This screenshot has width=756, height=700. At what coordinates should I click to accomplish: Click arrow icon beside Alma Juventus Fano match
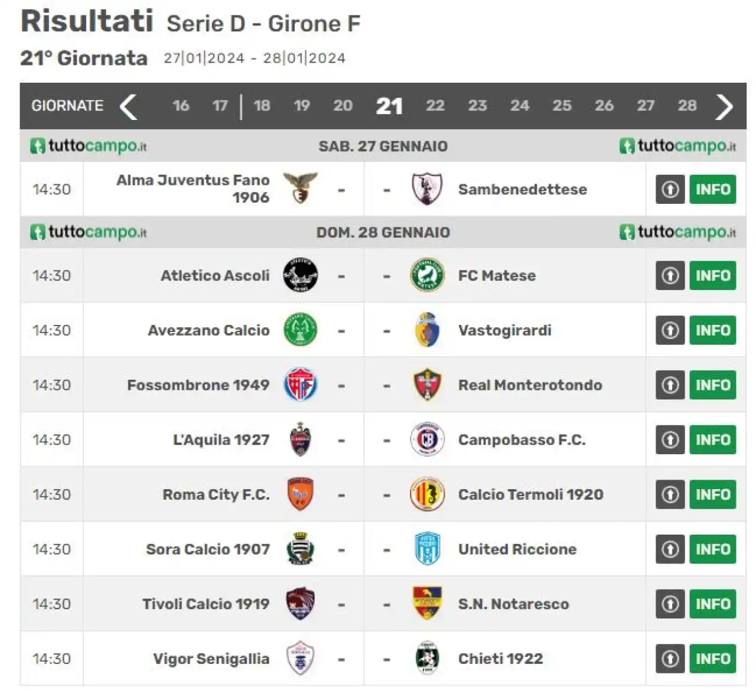(x=670, y=189)
